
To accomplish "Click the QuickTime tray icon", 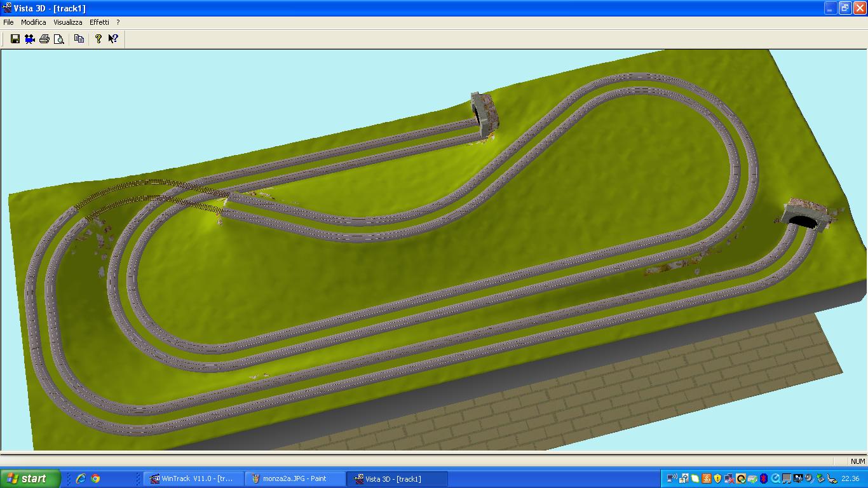I will [775, 478].
